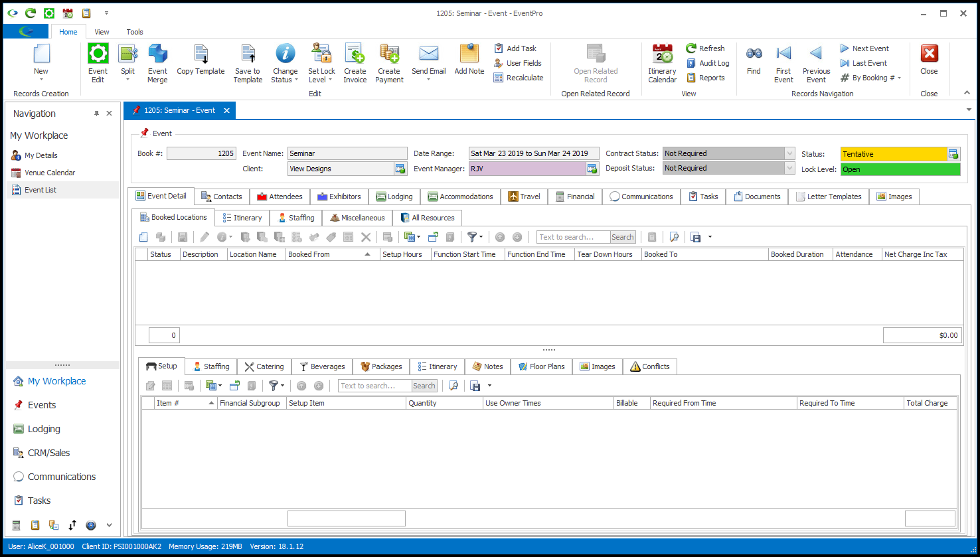Switch to the All Resources tab
Viewport: 980px width, 557px height.
(428, 218)
